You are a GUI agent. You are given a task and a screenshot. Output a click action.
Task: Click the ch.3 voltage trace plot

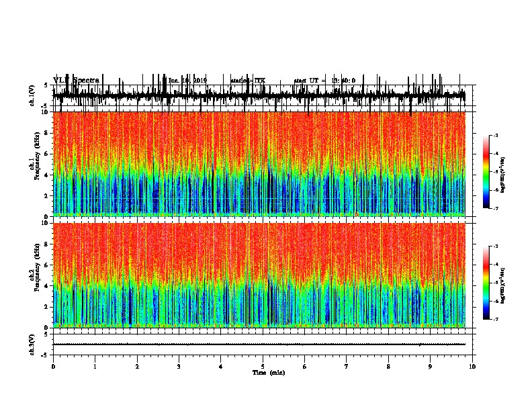(x=259, y=345)
